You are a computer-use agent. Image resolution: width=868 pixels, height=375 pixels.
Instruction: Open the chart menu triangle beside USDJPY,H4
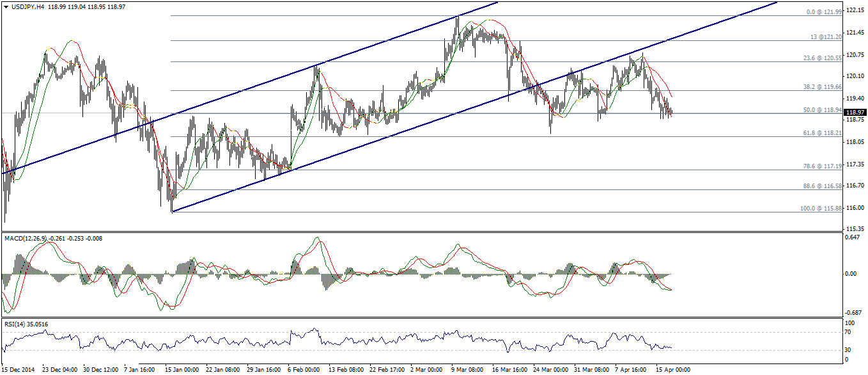5,6
